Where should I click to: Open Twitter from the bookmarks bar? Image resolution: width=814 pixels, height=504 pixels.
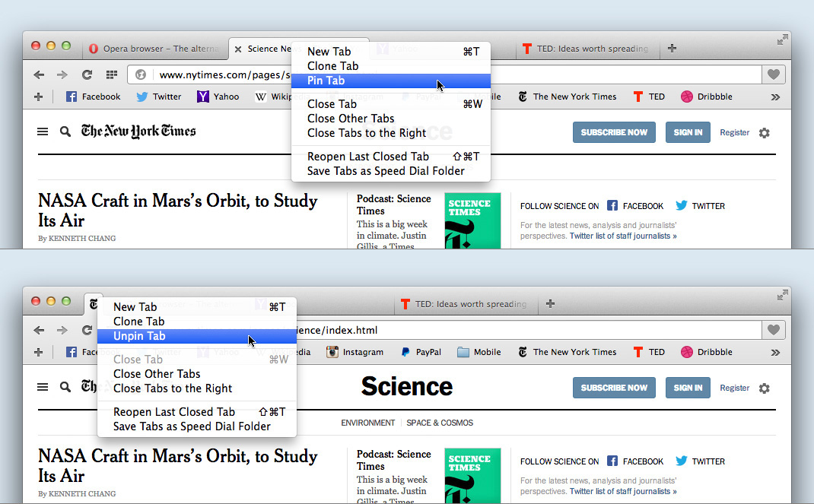click(x=158, y=97)
